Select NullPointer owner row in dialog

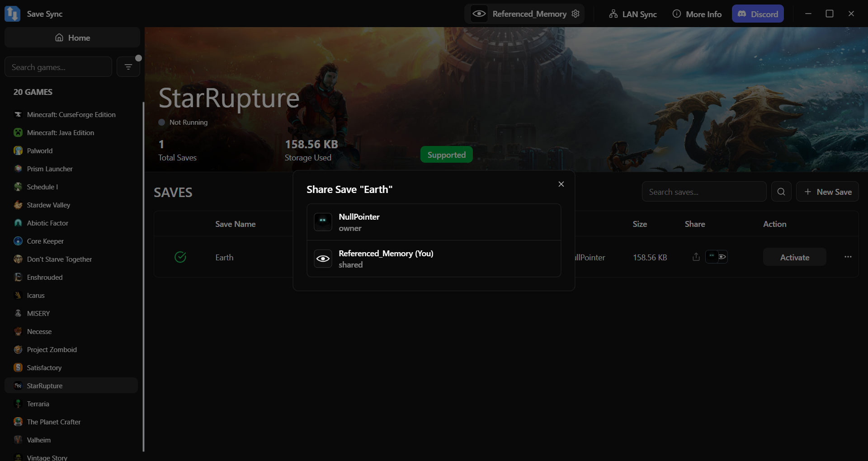coord(434,222)
